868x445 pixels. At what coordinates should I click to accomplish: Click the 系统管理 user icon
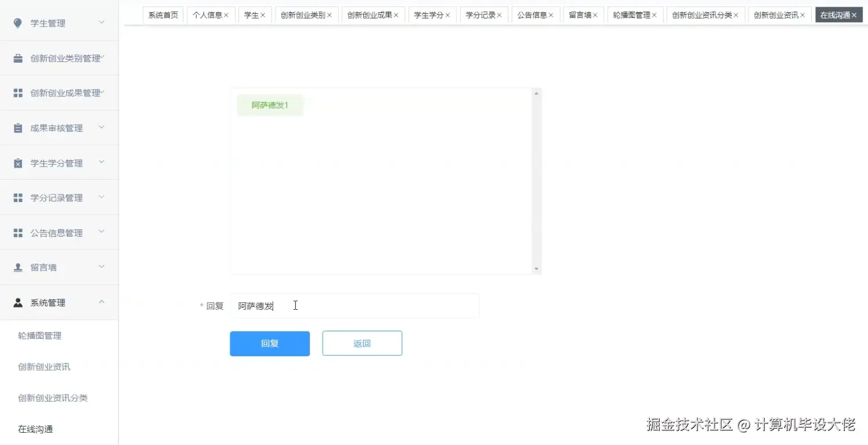[17, 302]
